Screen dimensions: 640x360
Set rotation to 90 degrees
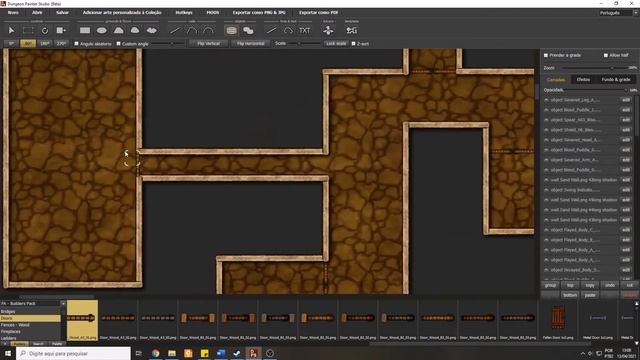click(x=28, y=43)
